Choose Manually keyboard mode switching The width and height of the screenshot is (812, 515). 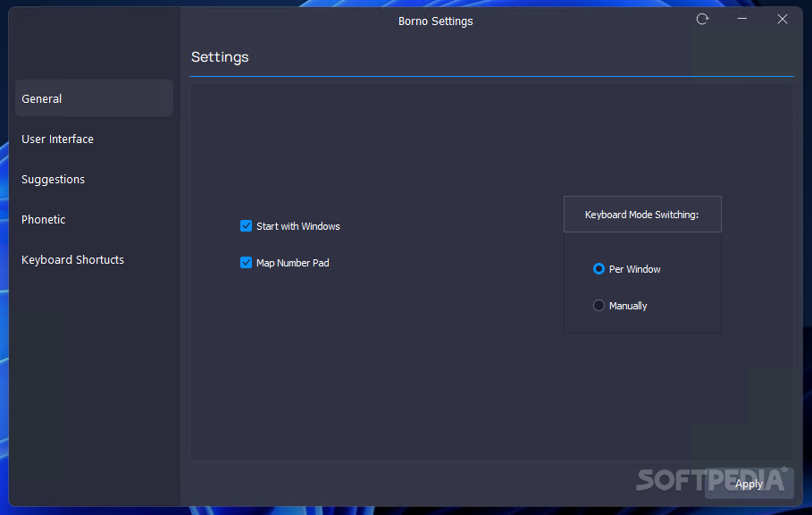coord(599,306)
